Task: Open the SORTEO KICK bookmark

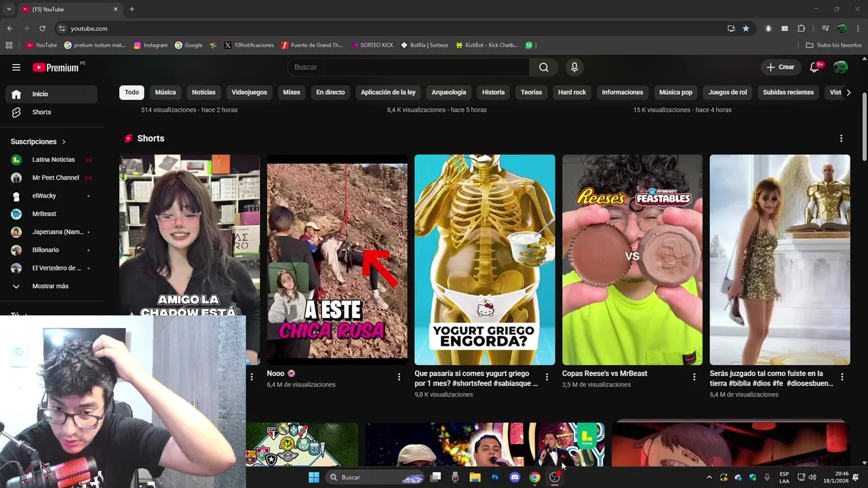Action: [x=372, y=45]
